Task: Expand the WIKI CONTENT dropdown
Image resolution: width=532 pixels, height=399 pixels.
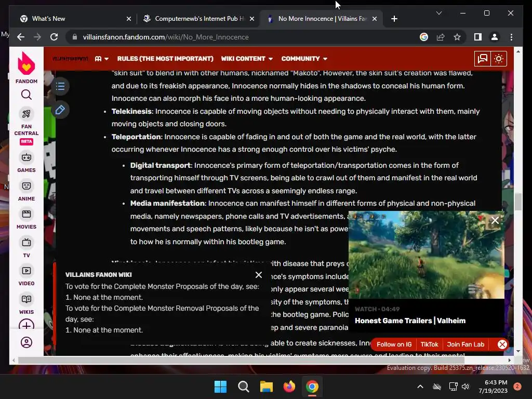Action: (x=247, y=59)
